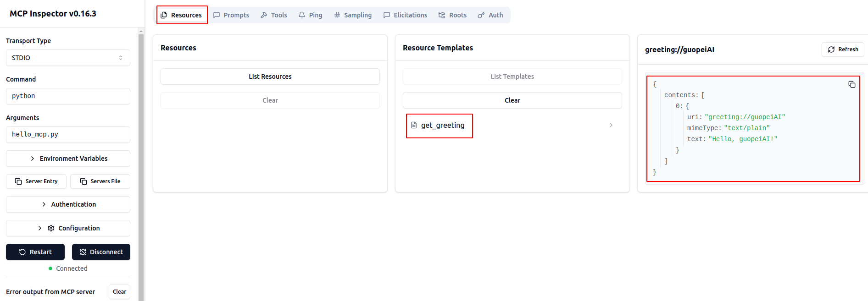This screenshot has height=301, width=868.
Task: Switch to the Roots tab
Action: (452, 15)
